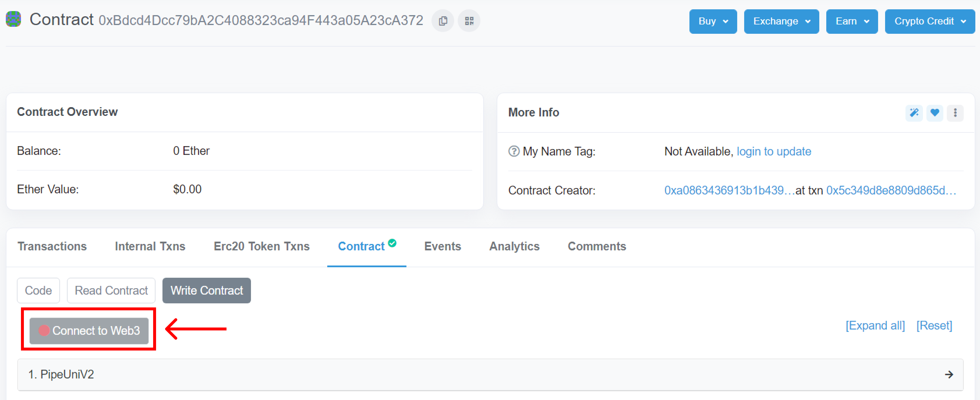Open the Buy dropdown
Image resolution: width=980 pixels, height=400 pixels.
click(x=713, y=21)
